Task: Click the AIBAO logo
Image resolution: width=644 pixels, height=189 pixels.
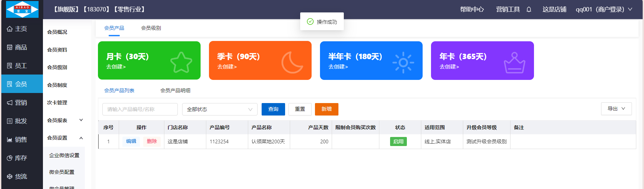Action: pos(22,9)
